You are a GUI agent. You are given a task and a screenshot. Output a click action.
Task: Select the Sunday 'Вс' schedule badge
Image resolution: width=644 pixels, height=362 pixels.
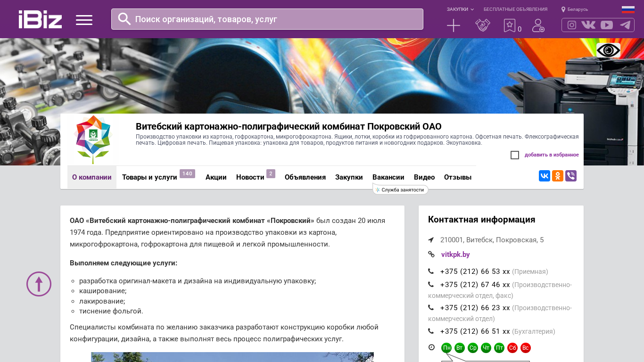tap(526, 348)
